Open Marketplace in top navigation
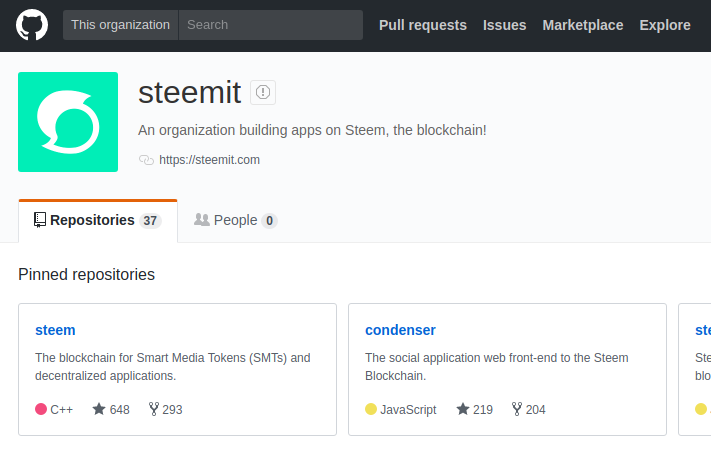Screen dimensions: 711x455 pyautogui.click(x=583, y=25)
